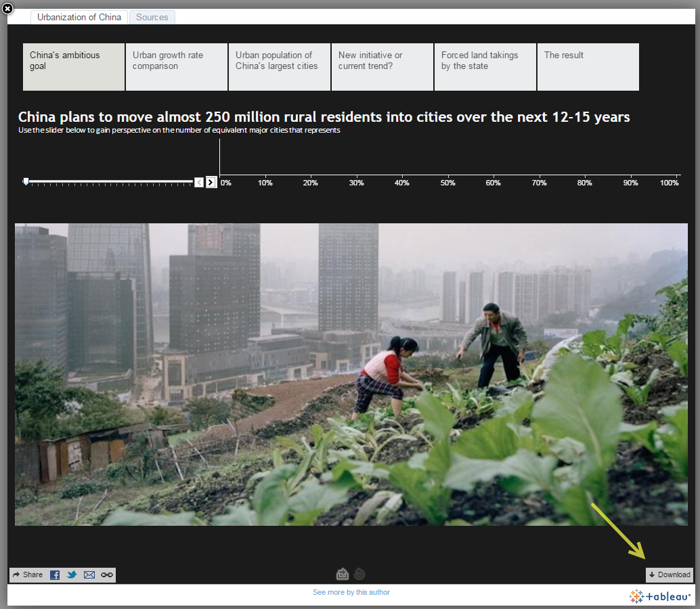Click the slider handle thumb
Screen dimensions: 700x609
(26, 181)
